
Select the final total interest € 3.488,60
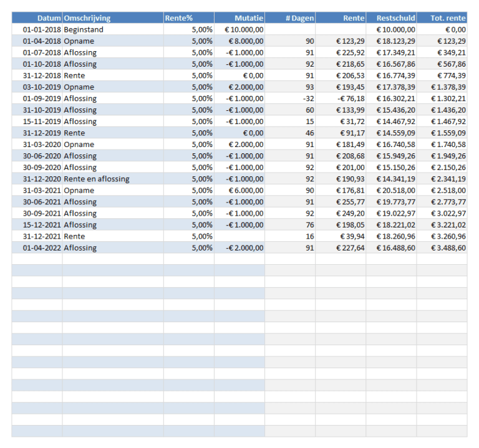click(448, 248)
